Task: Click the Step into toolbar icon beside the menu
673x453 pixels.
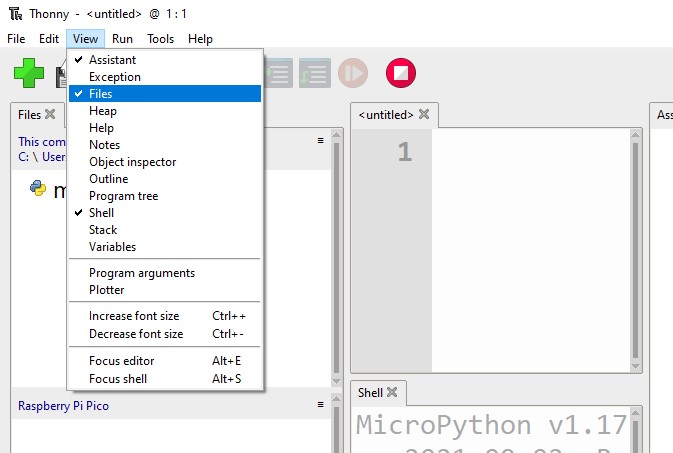Action: point(279,73)
